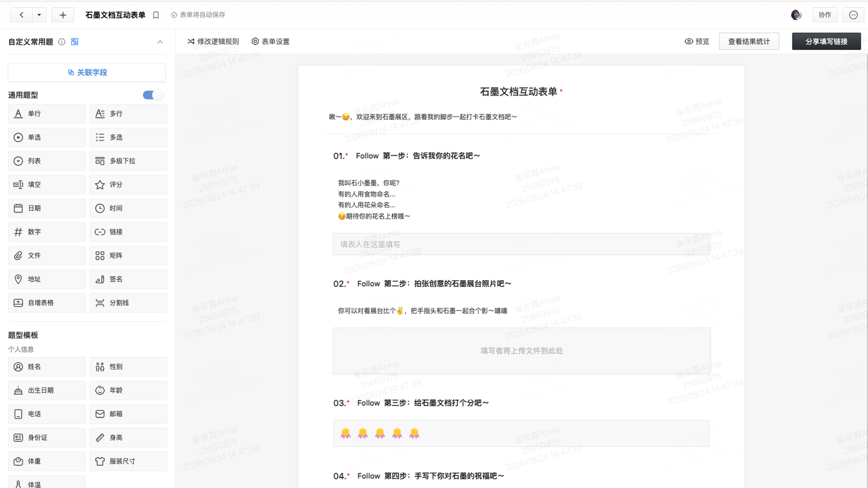Add the 性别 gender template question

[128, 367]
